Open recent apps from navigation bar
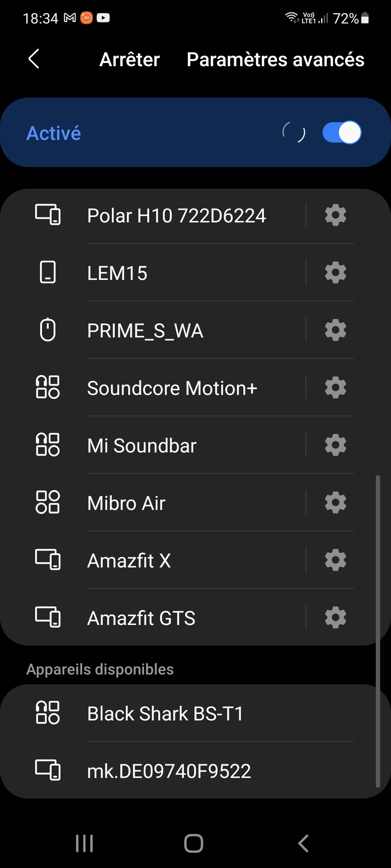 coord(84,843)
